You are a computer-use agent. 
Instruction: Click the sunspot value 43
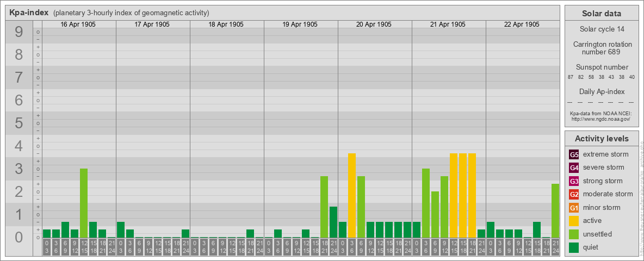click(x=611, y=77)
